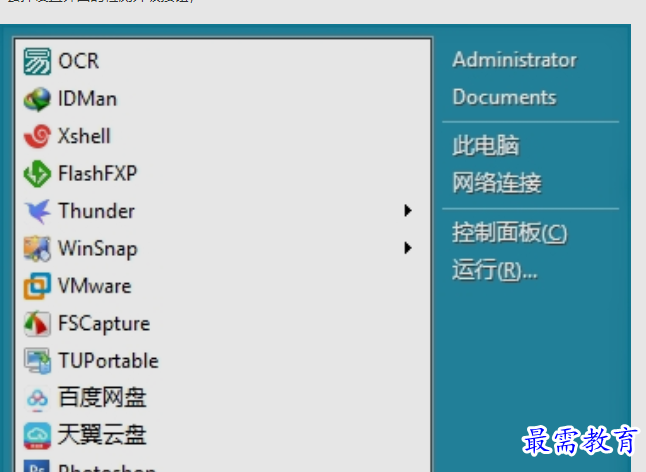Select the WinSnap menu item

tap(223, 248)
